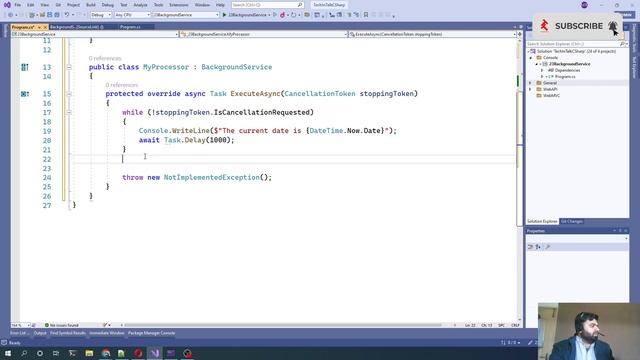
Task: Click the Save toolbar icon
Action: pos(49,15)
